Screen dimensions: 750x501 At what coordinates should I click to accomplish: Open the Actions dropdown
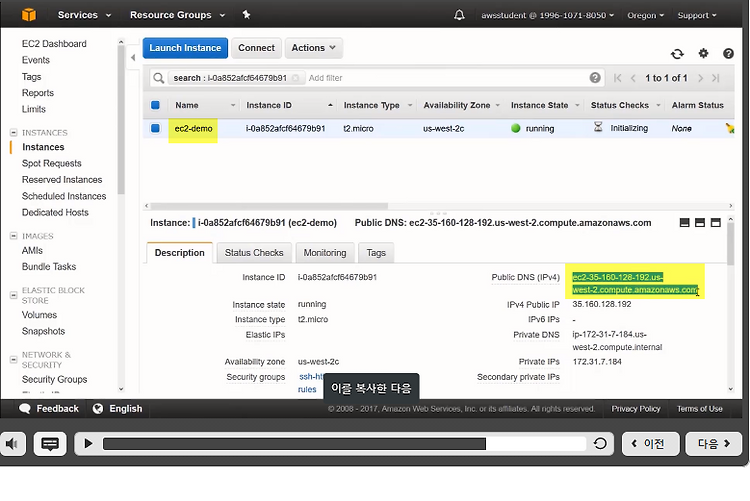[314, 48]
